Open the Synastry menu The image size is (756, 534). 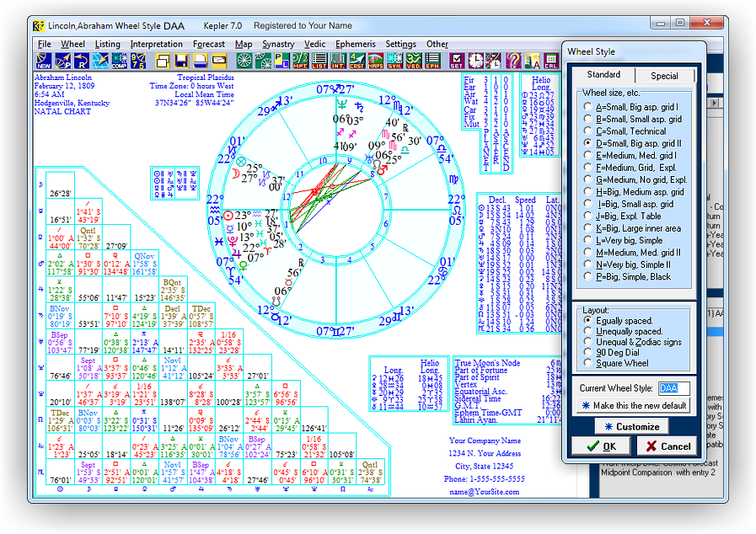tap(278, 44)
